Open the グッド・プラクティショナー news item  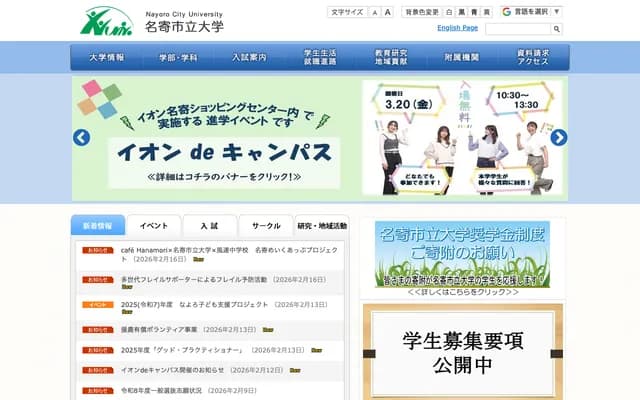183,350
